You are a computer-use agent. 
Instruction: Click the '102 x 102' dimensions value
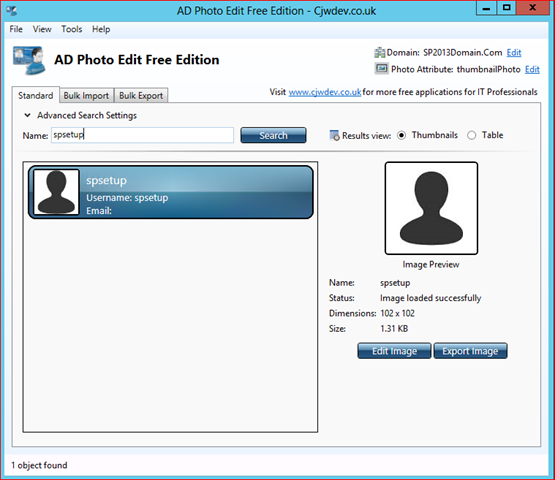click(x=397, y=313)
